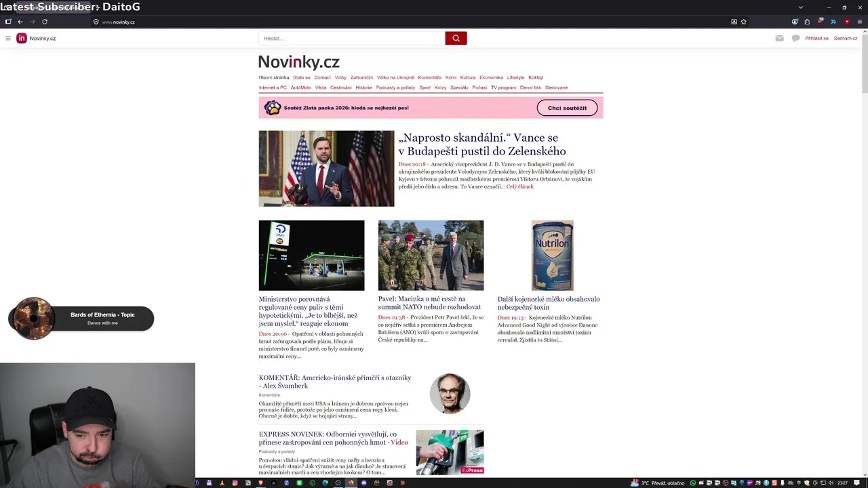Open the Kvízy section
Viewport: 868px width, 488px height.
pyautogui.click(x=441, y=87)
